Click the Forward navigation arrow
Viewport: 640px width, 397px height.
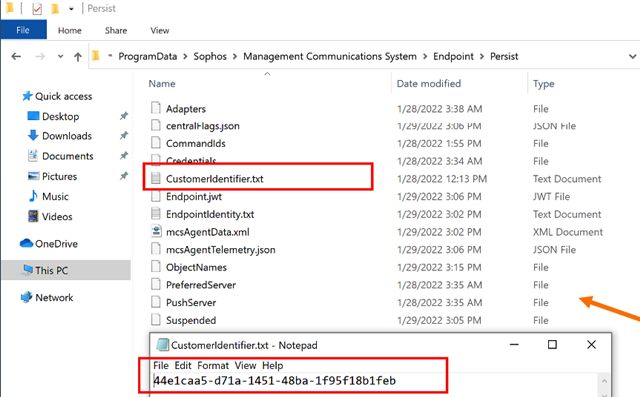(x=40, y=56)
